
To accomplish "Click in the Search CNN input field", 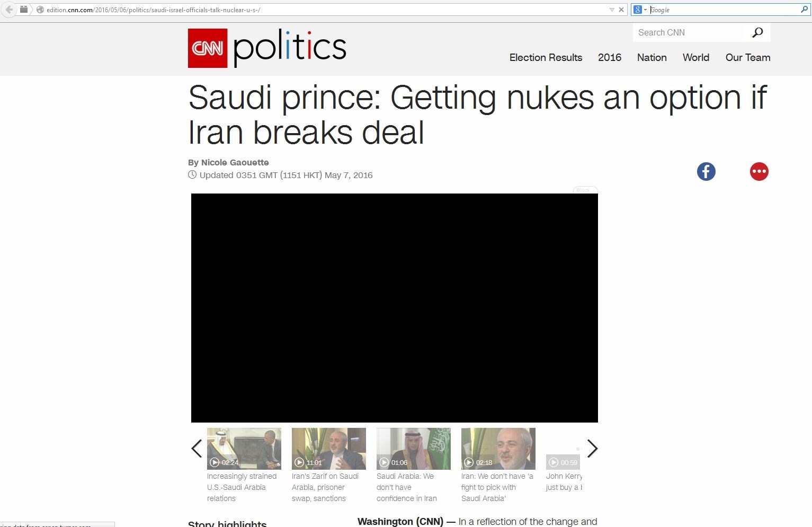I will 688,32.
